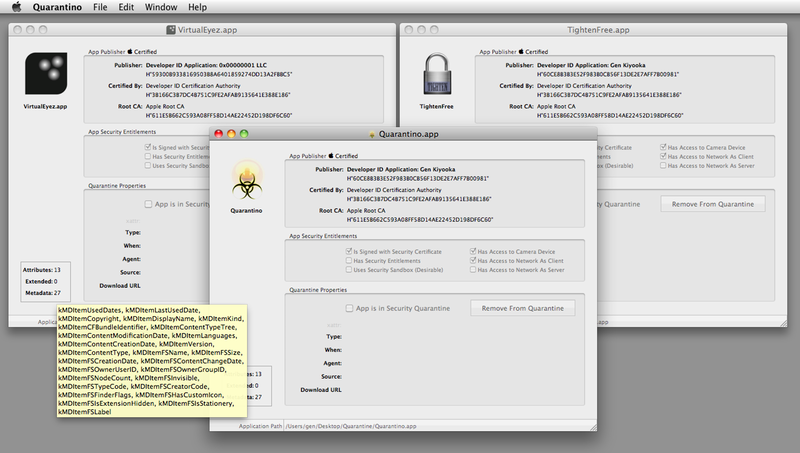Toggle Is Signed with Security Certificate in Quarantino window
Image resolution: width=800 pixels, height=453 pixels.
349,251
